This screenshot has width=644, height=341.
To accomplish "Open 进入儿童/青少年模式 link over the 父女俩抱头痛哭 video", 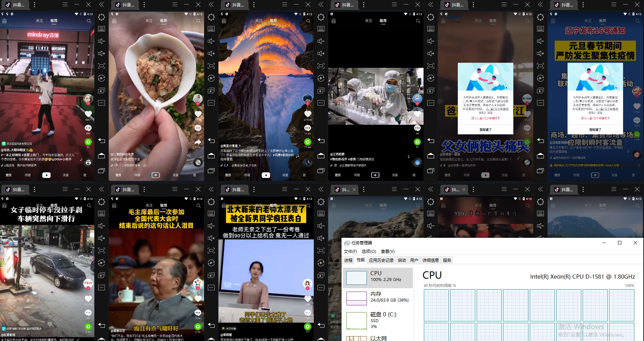I will coord(485,118).
